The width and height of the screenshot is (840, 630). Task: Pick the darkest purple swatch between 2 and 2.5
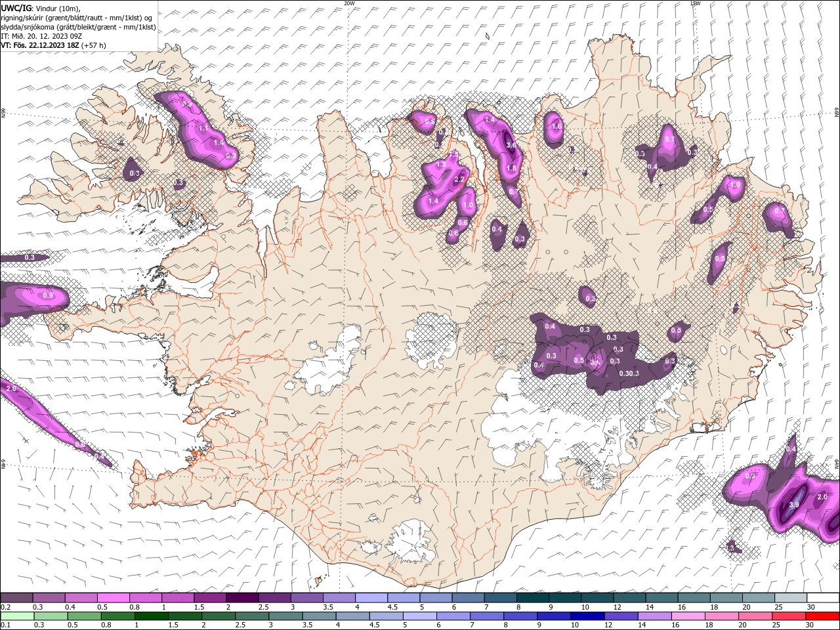pyautogui.click(x=243, y=598)
